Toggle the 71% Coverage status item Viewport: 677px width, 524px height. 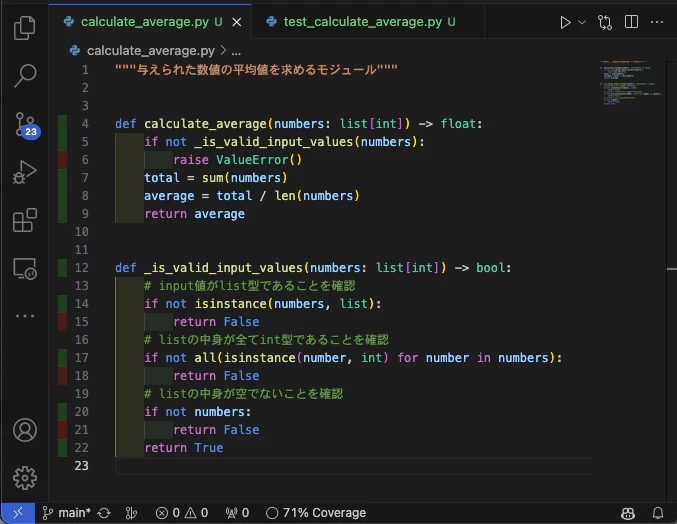pyautogui.click(x=316, y=513)
